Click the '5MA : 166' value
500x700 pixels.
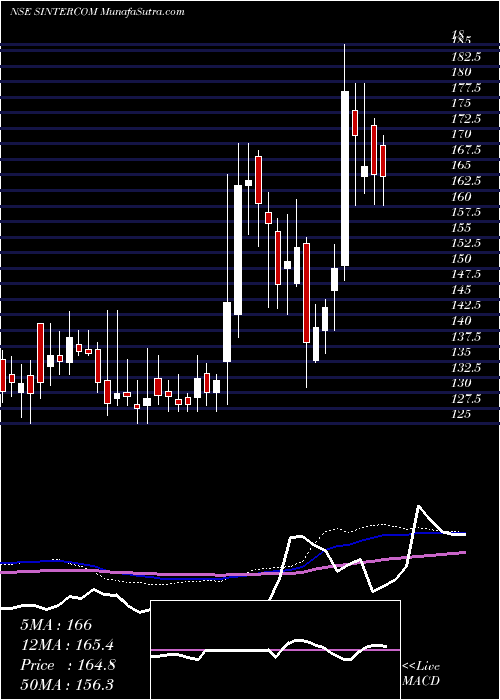tap(56, 625)
